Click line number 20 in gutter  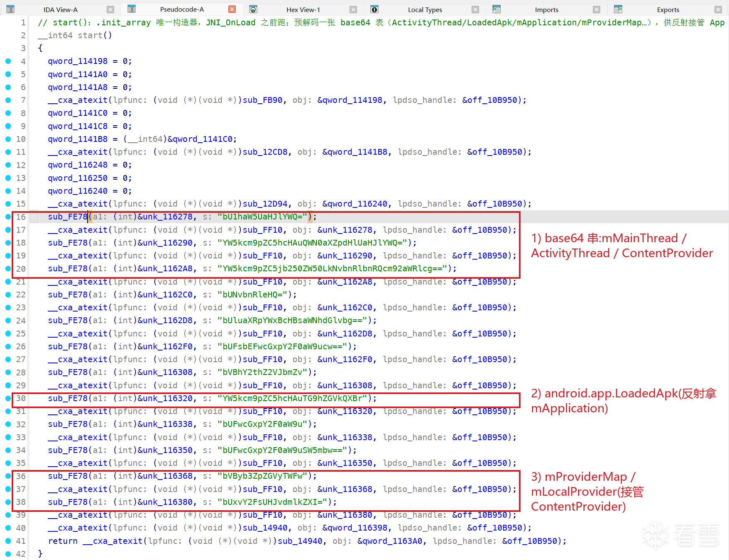coord(21,269)
